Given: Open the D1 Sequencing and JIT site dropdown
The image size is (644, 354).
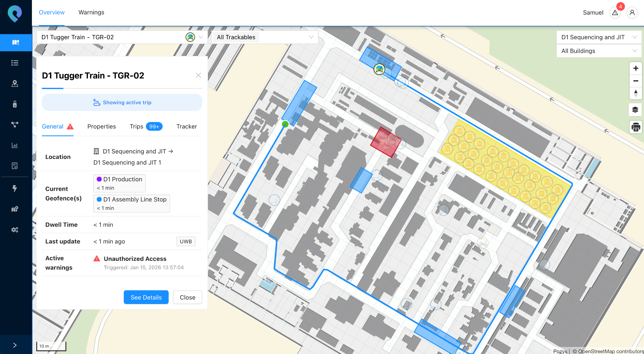Looking at the screenshot, I should point(599,37).
